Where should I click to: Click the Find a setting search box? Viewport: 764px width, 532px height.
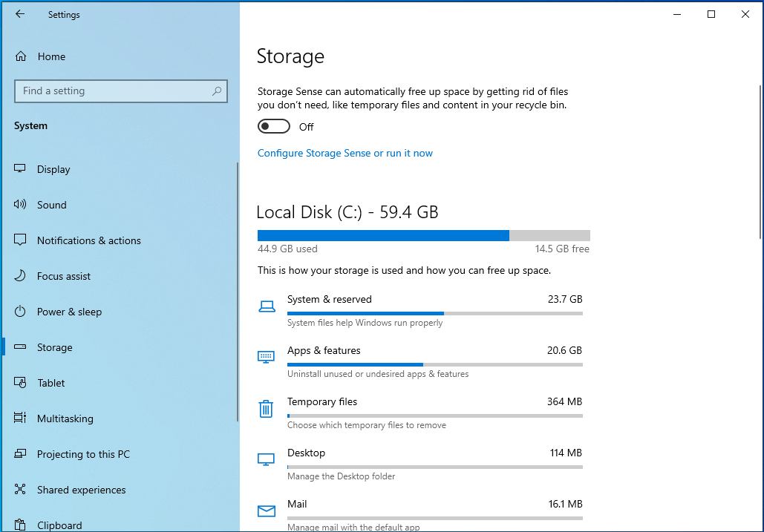[x=121, y=91]
